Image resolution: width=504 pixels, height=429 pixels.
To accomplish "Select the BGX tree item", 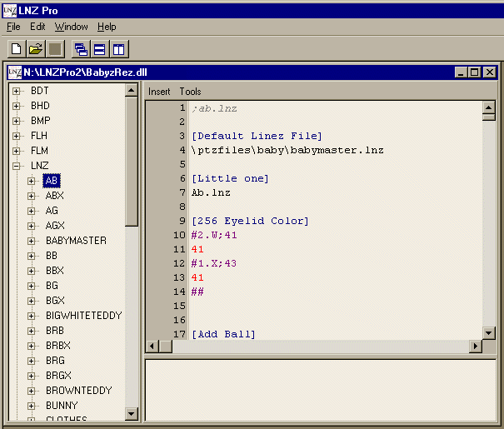I will tap(55, 301).
